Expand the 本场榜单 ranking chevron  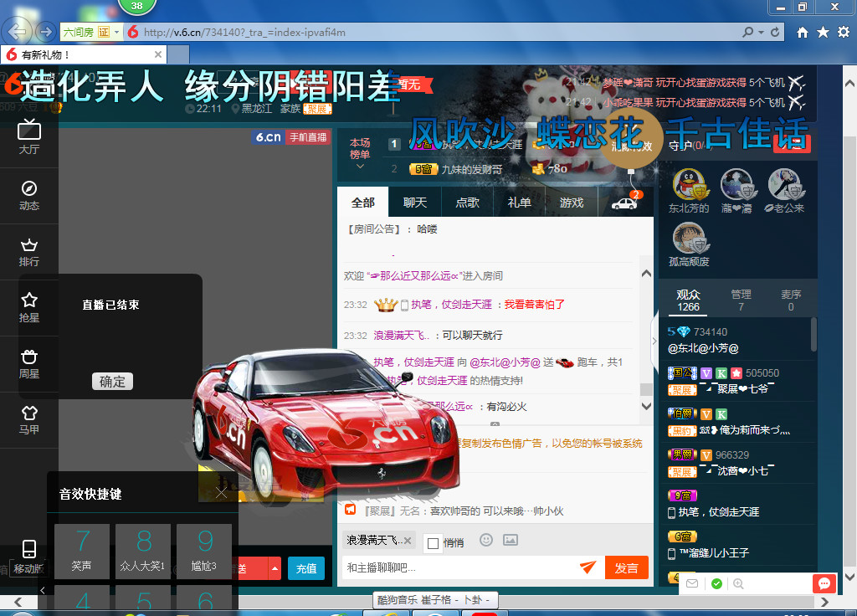click(360, 167)
